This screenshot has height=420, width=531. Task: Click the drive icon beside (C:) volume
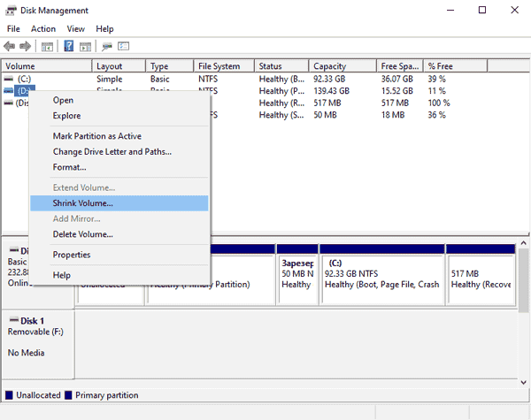(x=9, y=79)
